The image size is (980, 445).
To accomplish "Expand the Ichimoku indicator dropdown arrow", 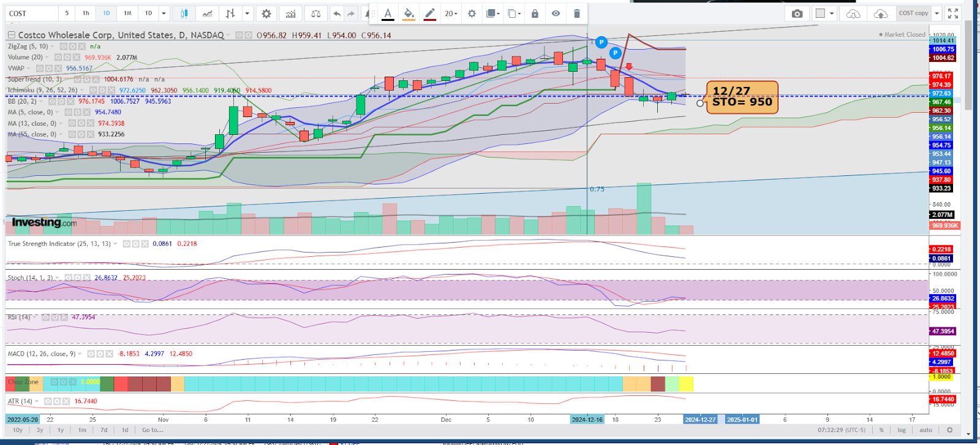I will (x=82, y=90).
